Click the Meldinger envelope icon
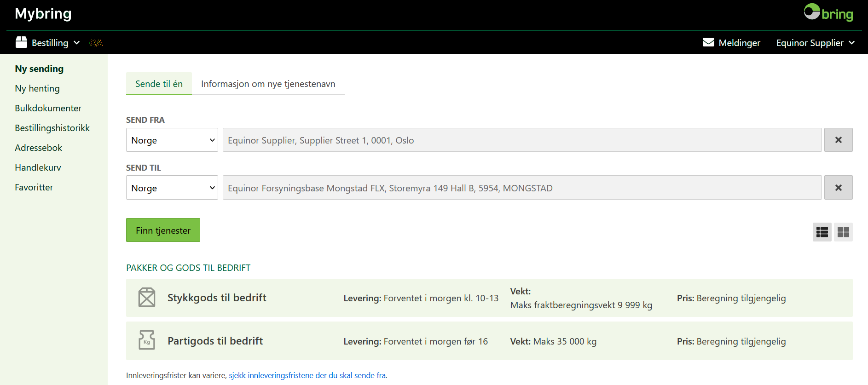Image resolution: width=868 pixels, height=385 pixels. (x=708, y=42)
